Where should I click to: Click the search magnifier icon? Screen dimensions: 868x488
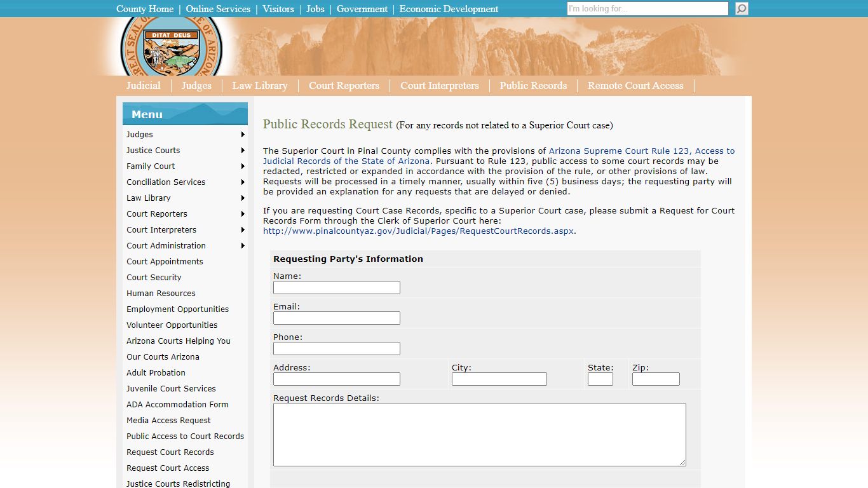point(742,9)
